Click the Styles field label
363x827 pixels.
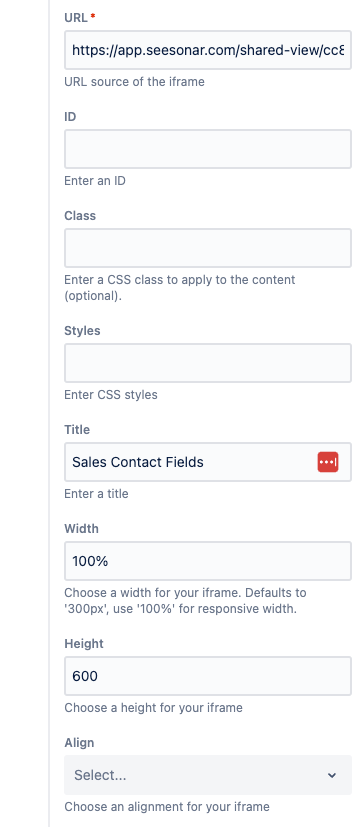(82, 331)
